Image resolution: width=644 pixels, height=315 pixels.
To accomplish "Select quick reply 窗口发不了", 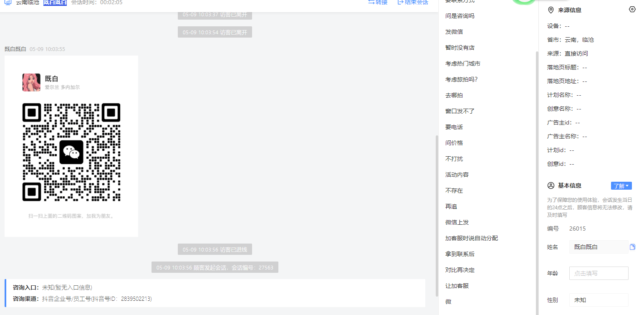I will tap(460, 111).
